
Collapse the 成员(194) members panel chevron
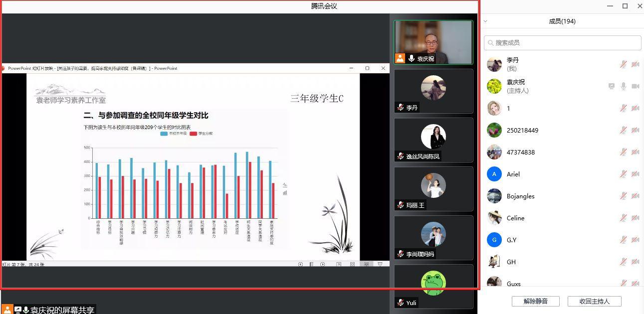(x=485, y=21)
